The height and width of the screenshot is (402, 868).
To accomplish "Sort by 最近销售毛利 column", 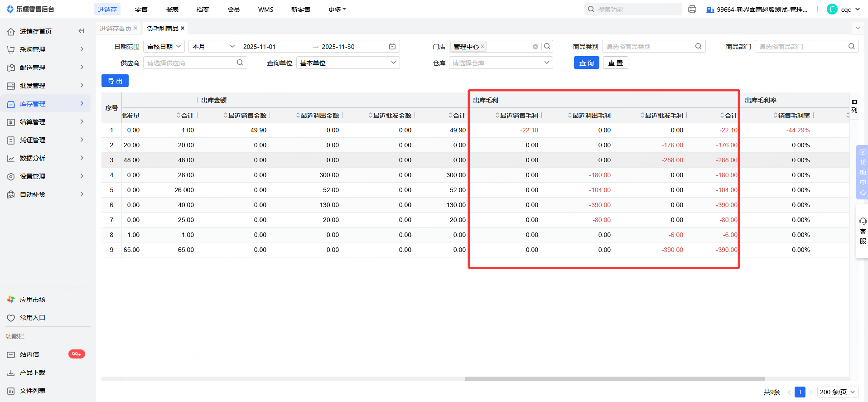I will pyautogui.click(x=518, y=116).
